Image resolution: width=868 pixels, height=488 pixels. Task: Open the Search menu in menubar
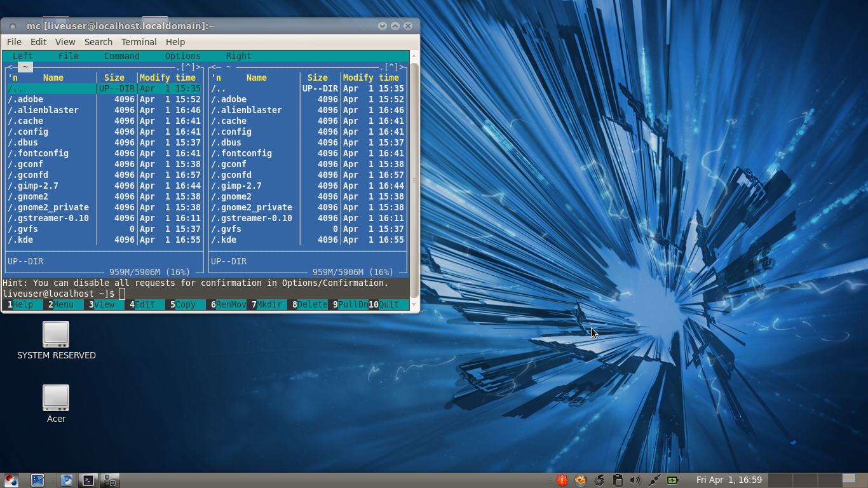point(98,42)
